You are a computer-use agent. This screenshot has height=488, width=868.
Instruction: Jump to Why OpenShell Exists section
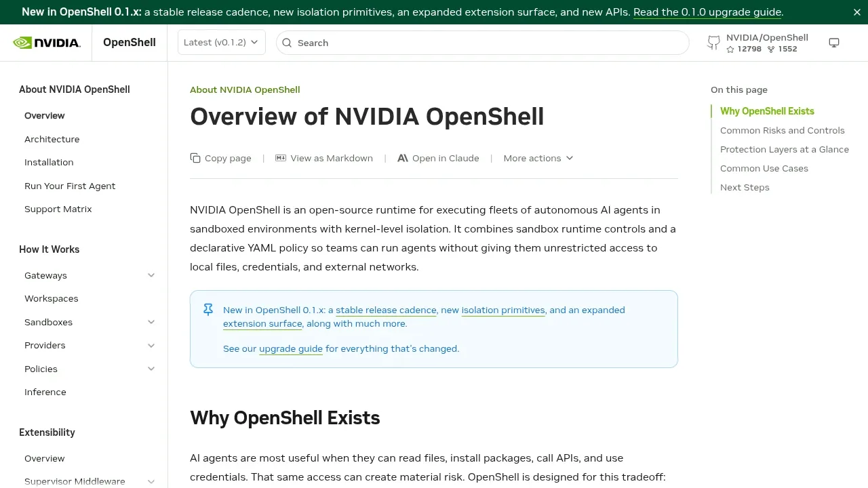[x=767, y=111]
